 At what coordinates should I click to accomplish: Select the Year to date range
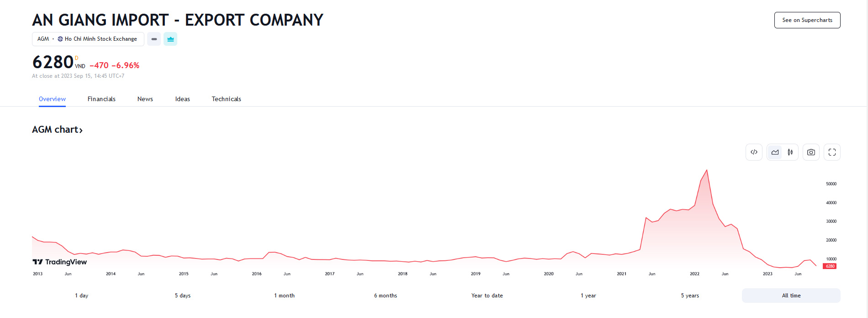pos(487,296)
